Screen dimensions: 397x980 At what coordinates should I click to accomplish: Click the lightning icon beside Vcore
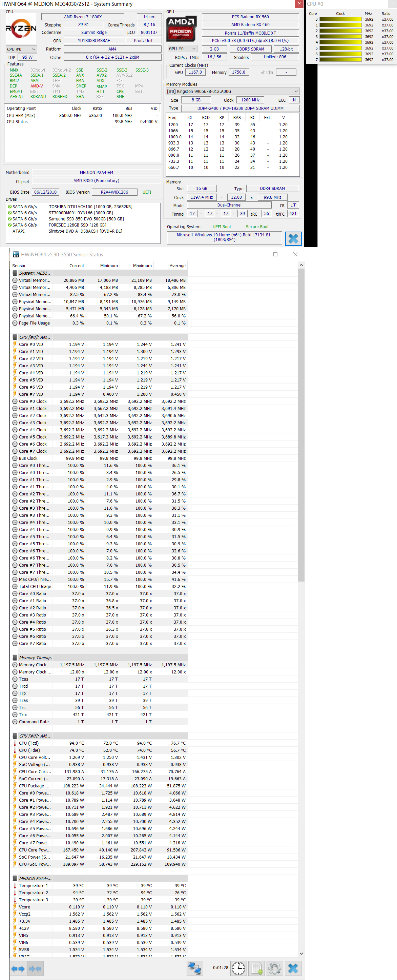tap(15, 907)
